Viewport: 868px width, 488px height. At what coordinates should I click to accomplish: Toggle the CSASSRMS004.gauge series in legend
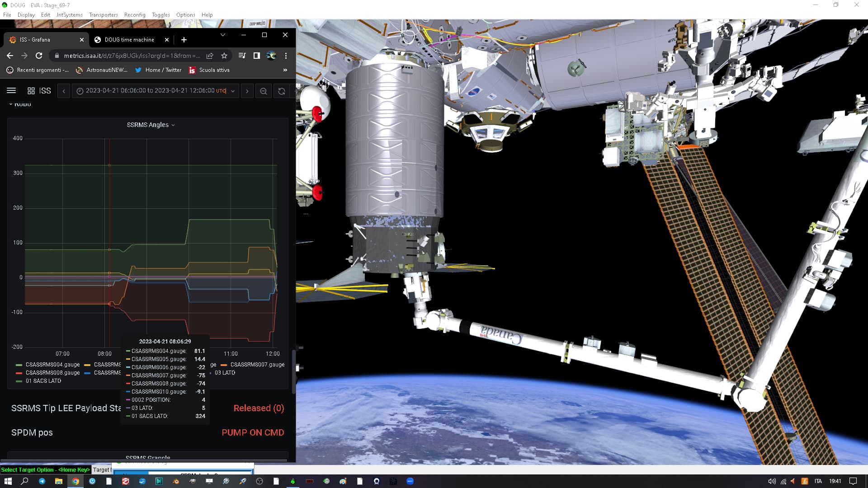tap(52, 365)
